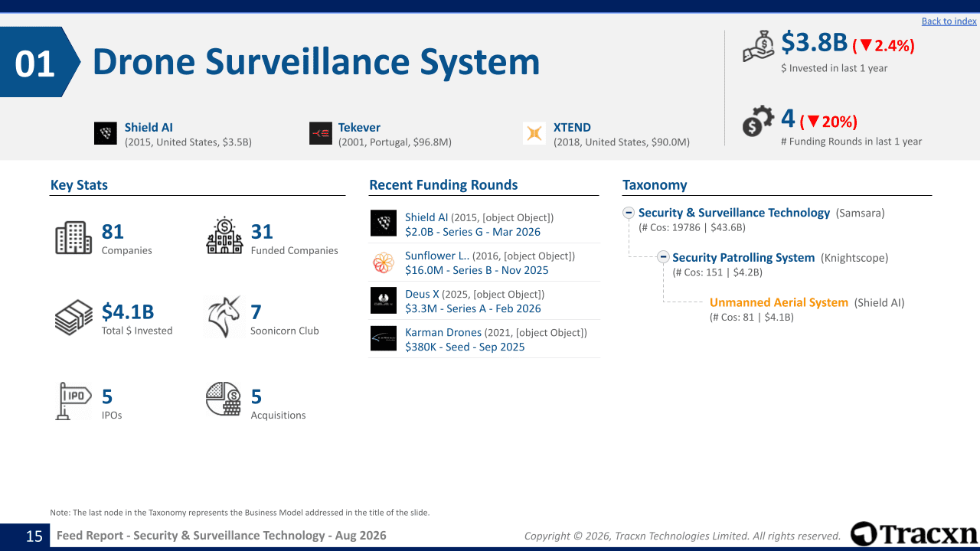Open the Tekever company link
The image size is (980, 551).
click(359, 127)
